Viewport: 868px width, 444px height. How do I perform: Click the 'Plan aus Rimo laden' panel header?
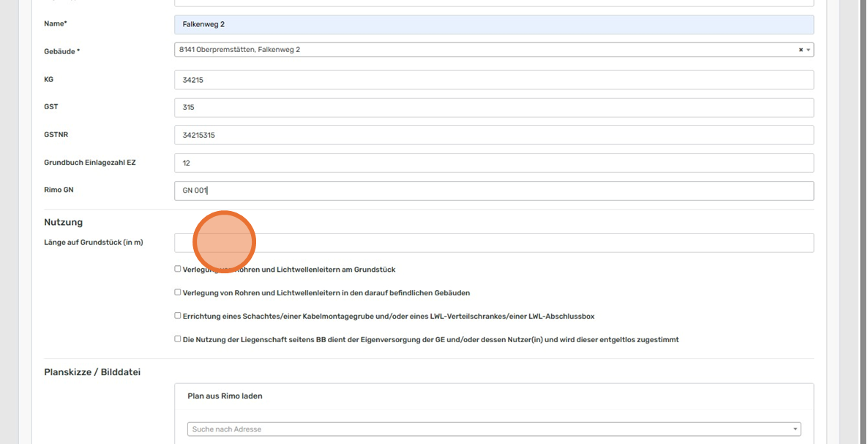coord(225,396)
